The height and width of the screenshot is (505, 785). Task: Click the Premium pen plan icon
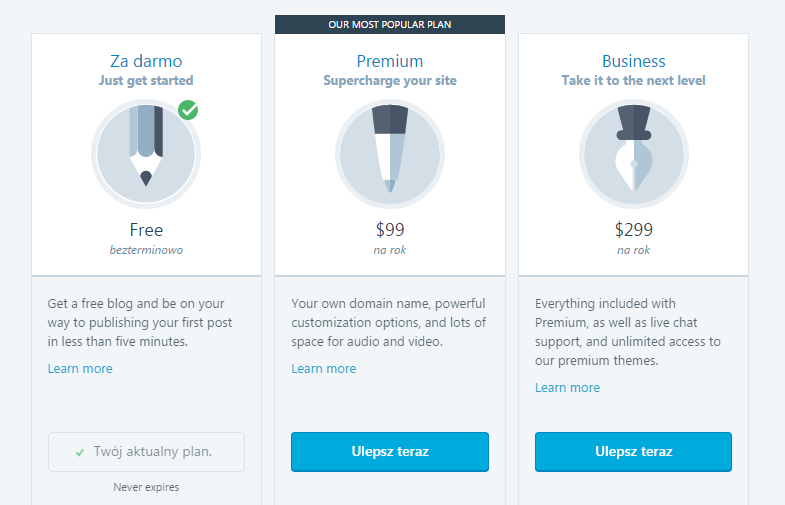[x=390, y=154]
